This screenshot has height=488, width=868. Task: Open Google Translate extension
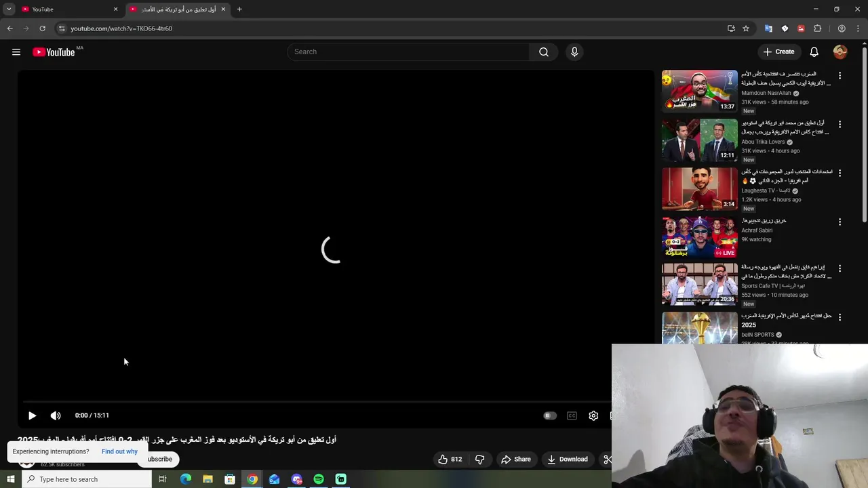click(x=768, y=28)
